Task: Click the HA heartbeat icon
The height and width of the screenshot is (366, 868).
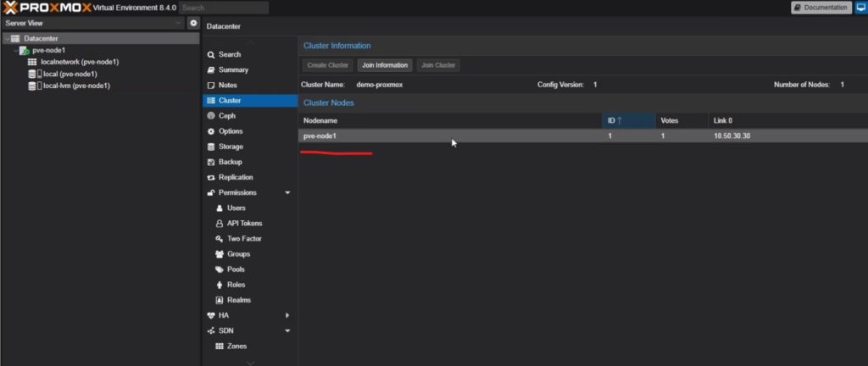Action: coord(211,315)
